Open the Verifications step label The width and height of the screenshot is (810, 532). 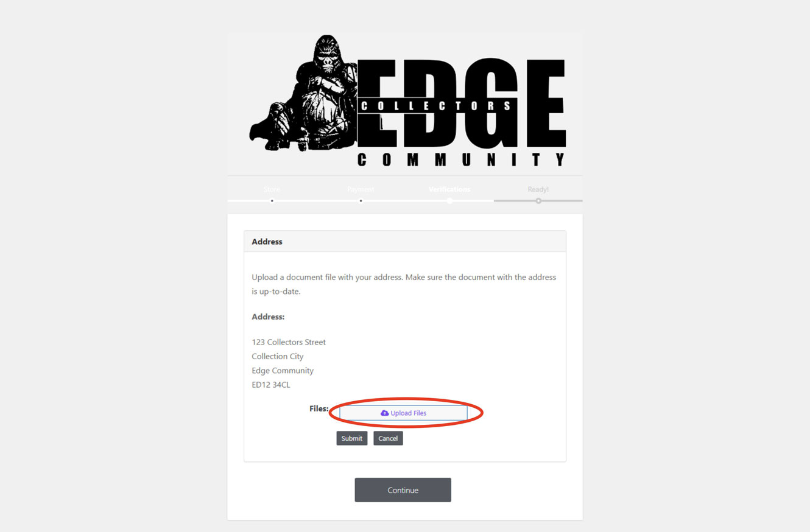[x=449, y=189]
